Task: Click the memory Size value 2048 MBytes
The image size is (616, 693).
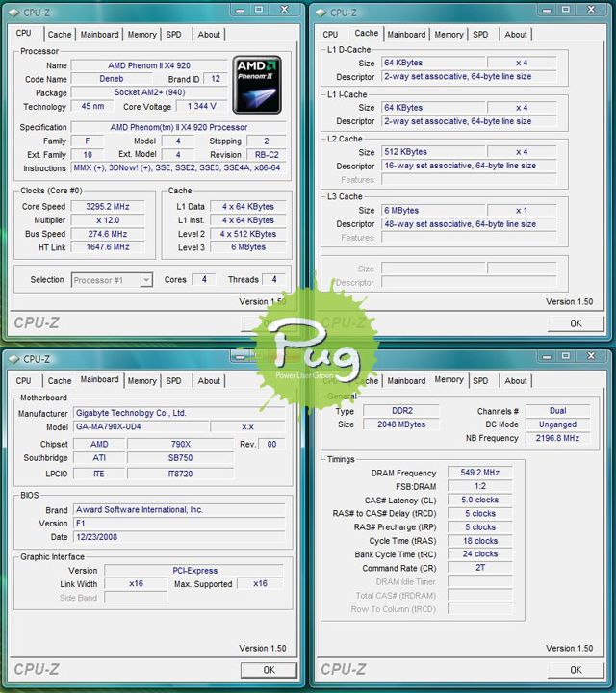Action: [401, 424]
